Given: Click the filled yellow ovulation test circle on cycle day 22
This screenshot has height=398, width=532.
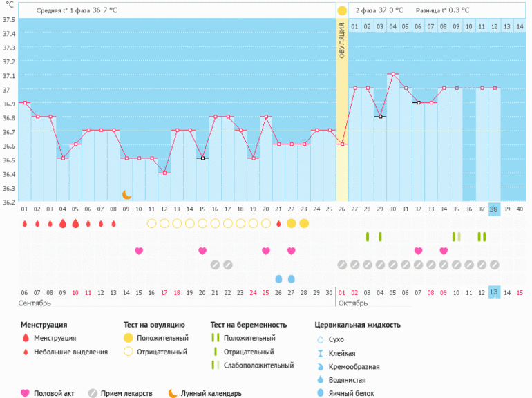Looking at the screenshot, I should pyautogui.click(x=291, y=223).
